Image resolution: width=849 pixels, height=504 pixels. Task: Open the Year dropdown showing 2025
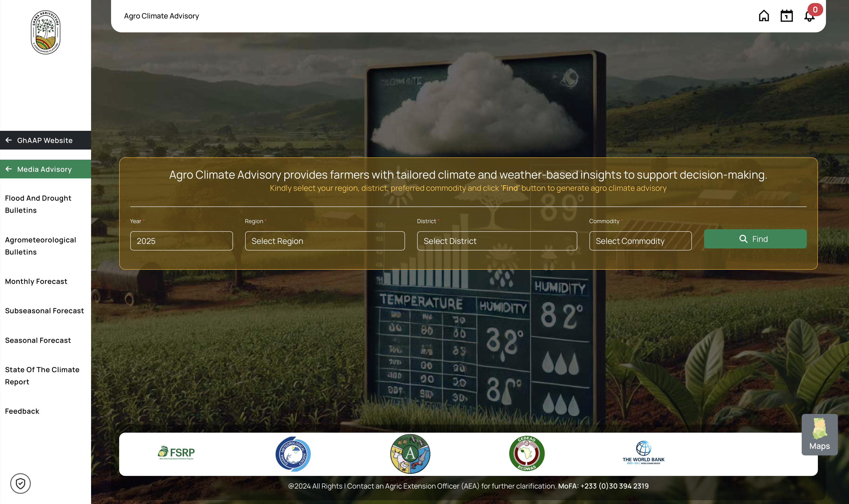pos(181,241)
